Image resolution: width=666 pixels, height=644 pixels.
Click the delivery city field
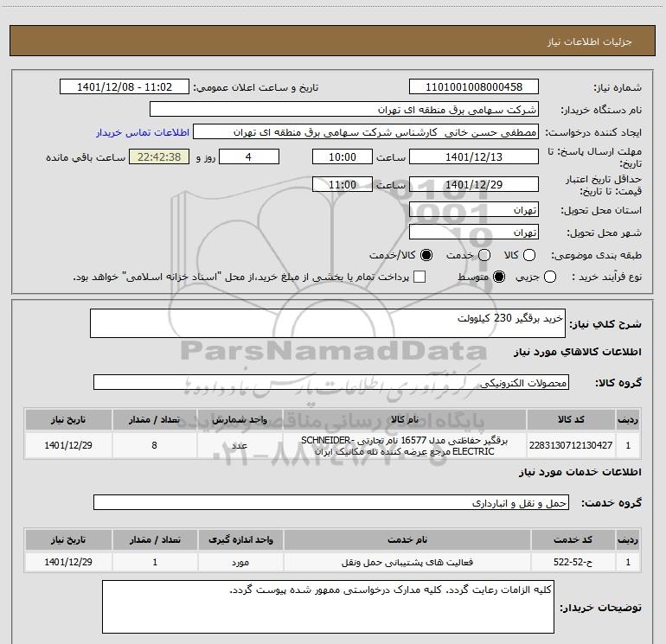click(474, 232)
